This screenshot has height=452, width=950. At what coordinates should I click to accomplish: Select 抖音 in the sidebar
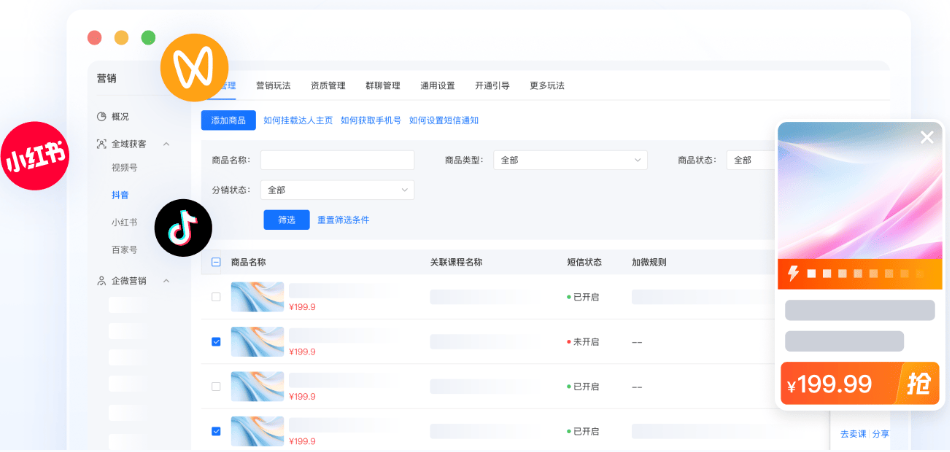click(x=120, y=194)
